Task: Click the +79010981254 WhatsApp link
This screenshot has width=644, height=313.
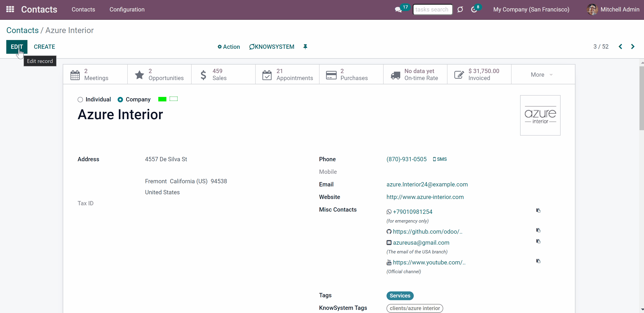Action: pyautogui.click(x=412, y=212)
